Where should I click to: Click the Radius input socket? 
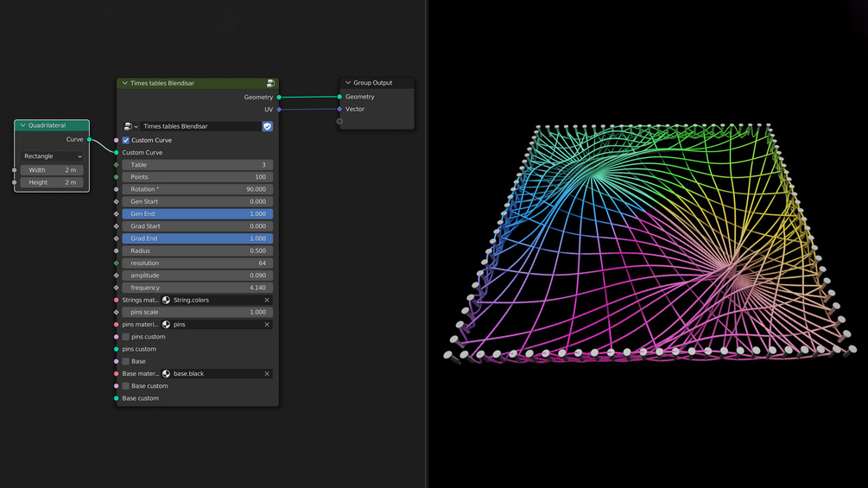tap(117, 250)
